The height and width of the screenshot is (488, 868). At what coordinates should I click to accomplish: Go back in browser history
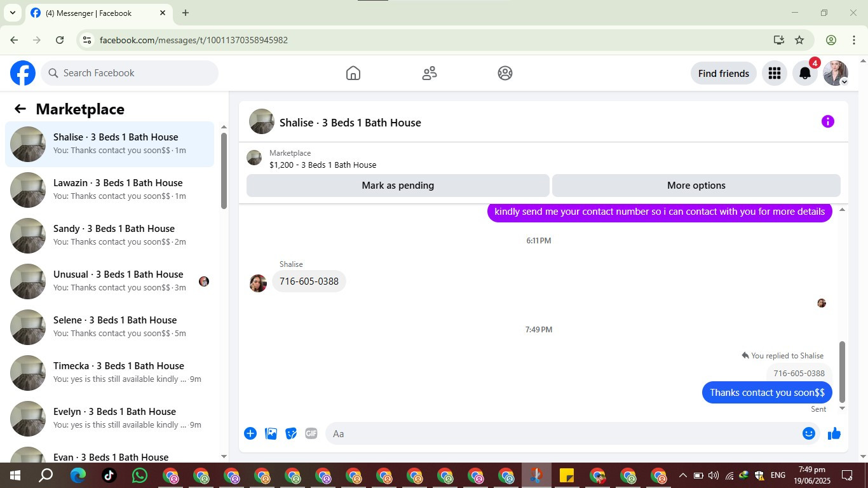[x=14, y=40]
